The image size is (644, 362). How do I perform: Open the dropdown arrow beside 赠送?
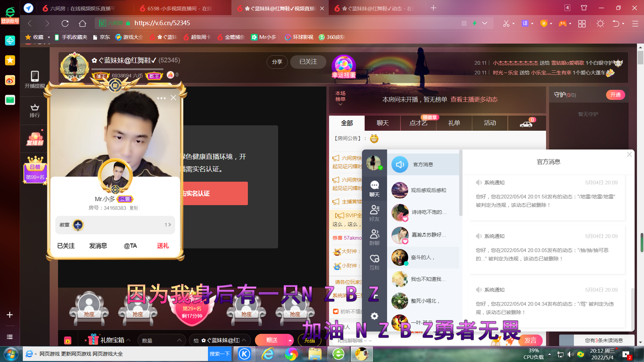click(290, 340)
